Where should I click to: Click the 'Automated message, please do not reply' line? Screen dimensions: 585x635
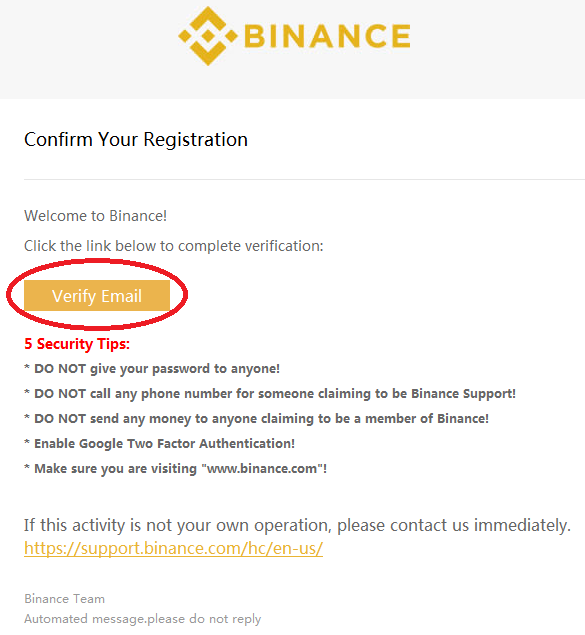click(x=143, y=619)
